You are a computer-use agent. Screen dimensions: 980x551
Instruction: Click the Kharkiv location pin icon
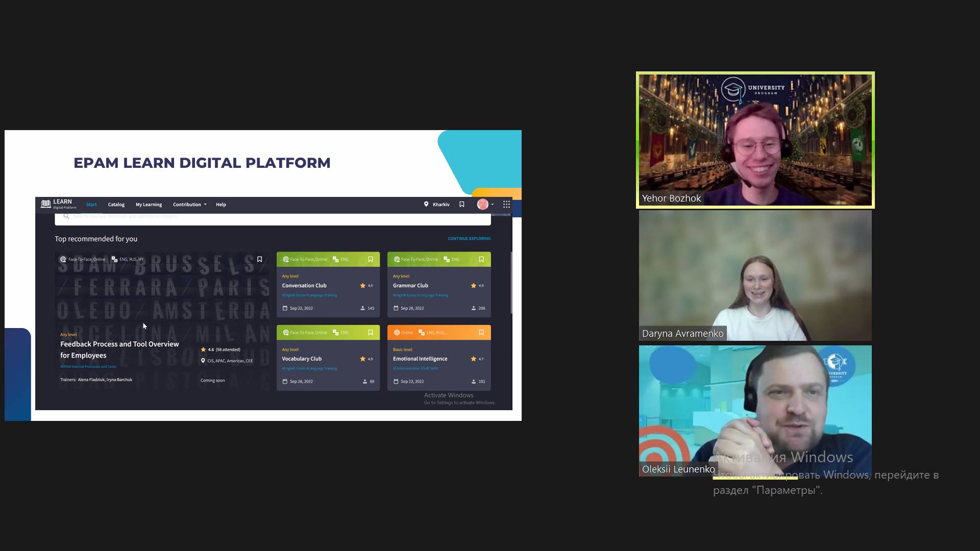click(426, 204)
